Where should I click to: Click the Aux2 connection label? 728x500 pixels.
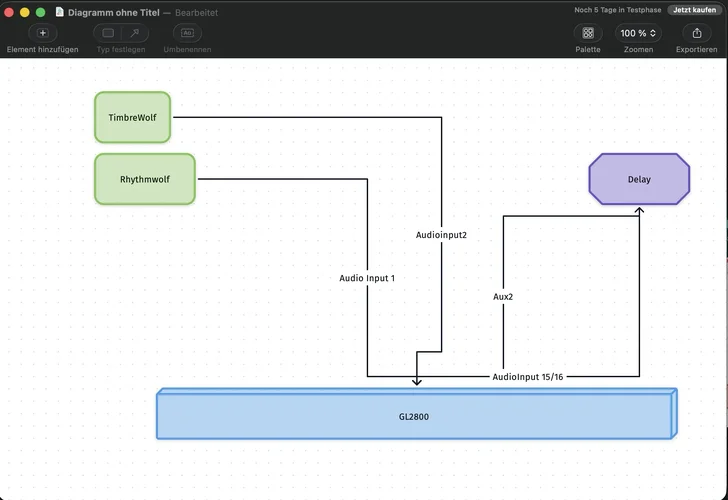pos(503,297)
